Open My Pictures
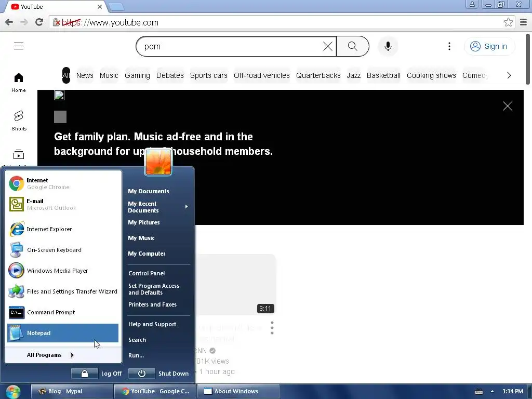The image size is (532, 399). [143, 222]
